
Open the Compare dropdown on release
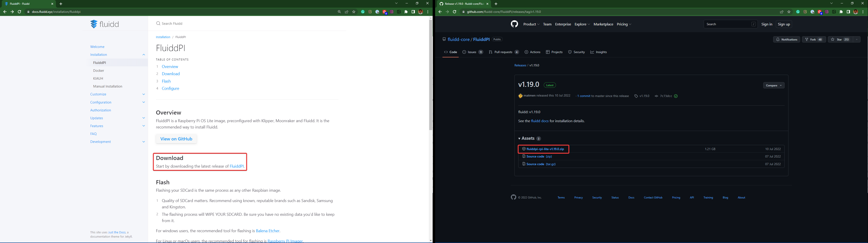pos(774,85)
